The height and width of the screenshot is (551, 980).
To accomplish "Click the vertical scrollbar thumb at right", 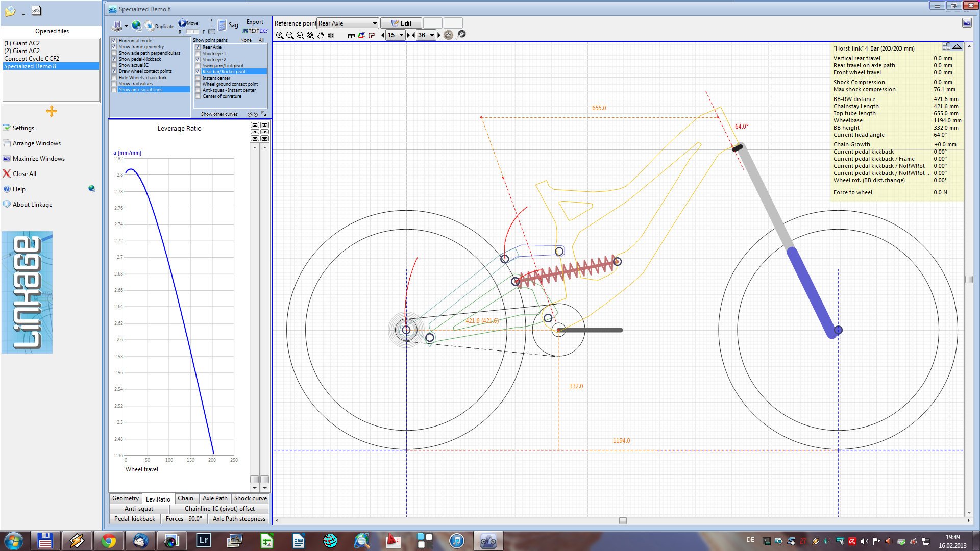I will point(969,280).
